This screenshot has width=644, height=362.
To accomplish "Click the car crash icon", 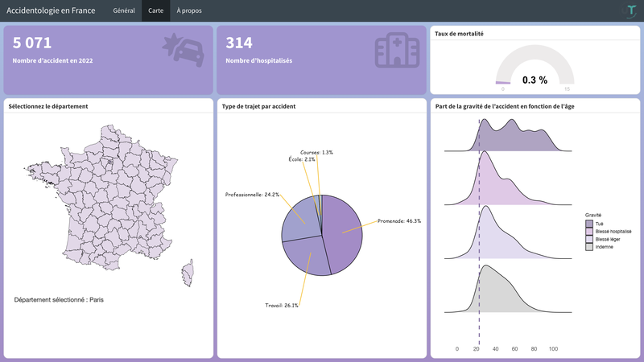I will point(183,51).
